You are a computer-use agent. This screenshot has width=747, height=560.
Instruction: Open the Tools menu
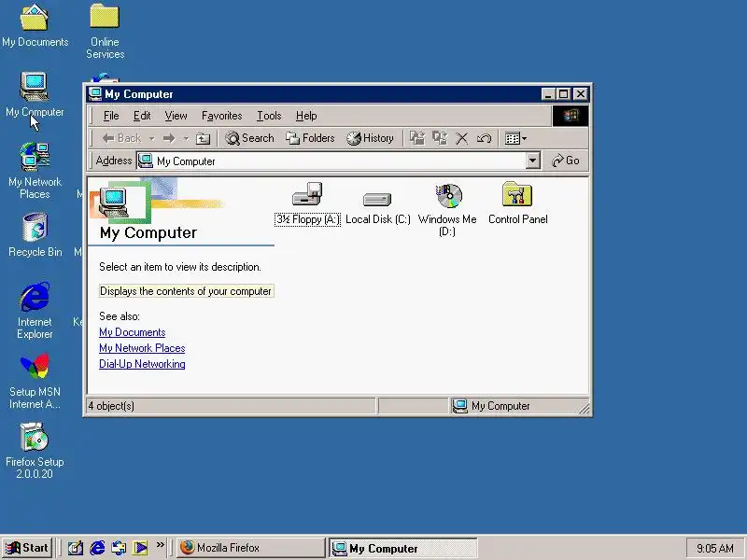(x=269, y=116)
